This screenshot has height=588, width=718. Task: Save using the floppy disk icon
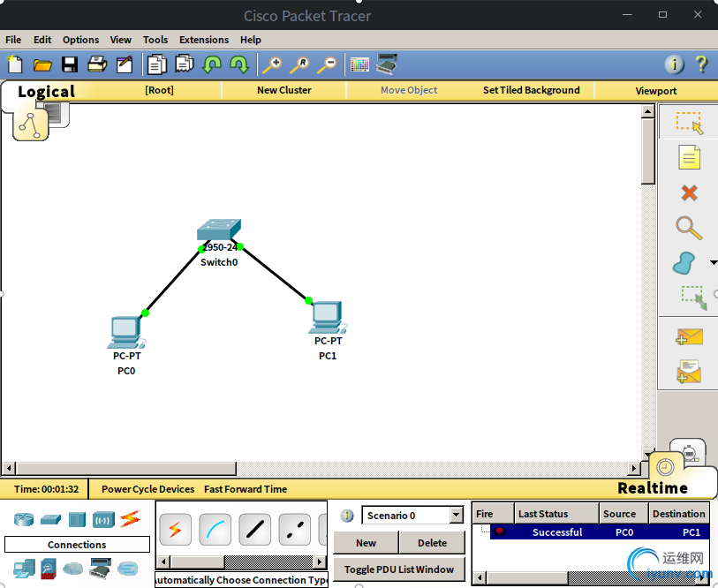click(x=70, y=64)
